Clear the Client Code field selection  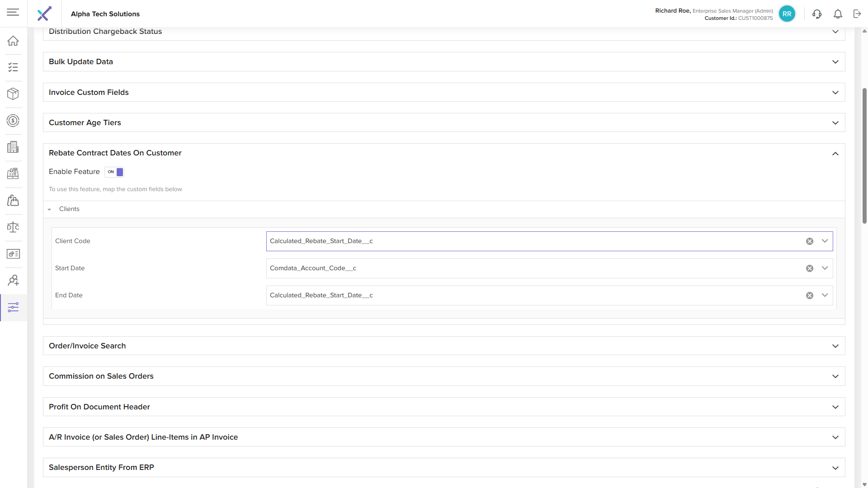click(x=810, y=241)
